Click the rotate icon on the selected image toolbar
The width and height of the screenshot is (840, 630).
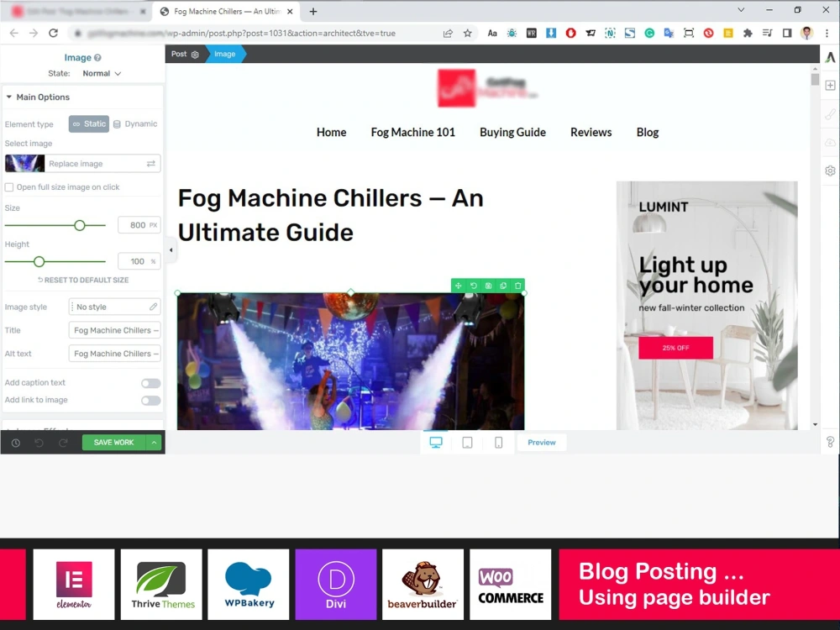click(473, 286)
